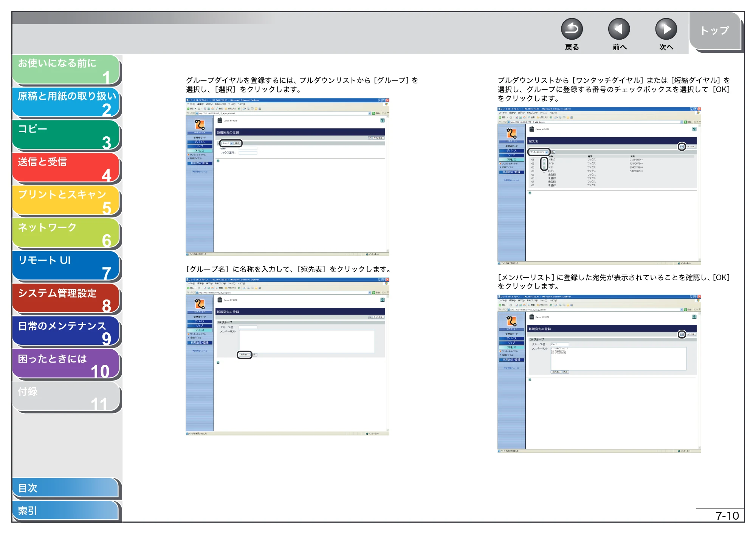Open chapter 3 コピー
756x534 pixels.
click(x=66, y=135)
